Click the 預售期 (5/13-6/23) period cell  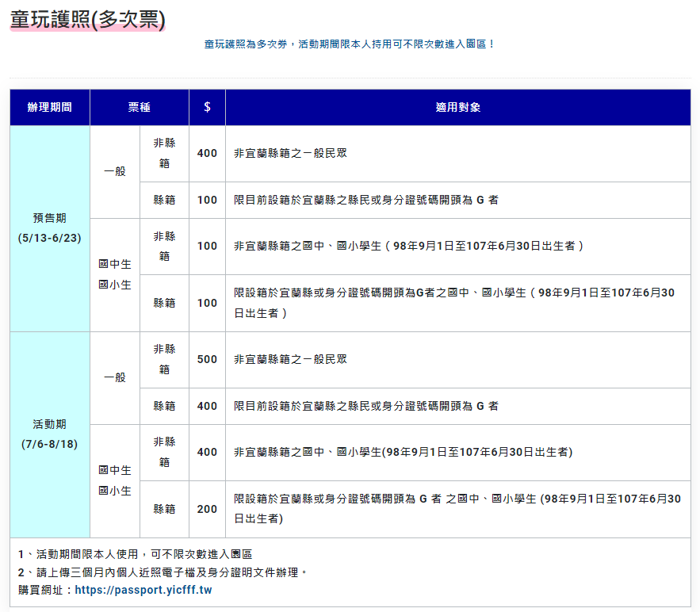point(50,228)
